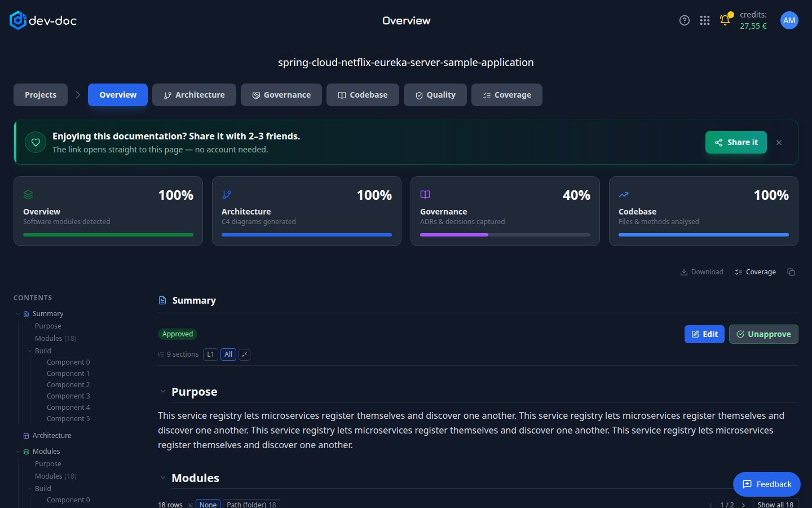Open Component 2 in contents tree

point(68,385)
